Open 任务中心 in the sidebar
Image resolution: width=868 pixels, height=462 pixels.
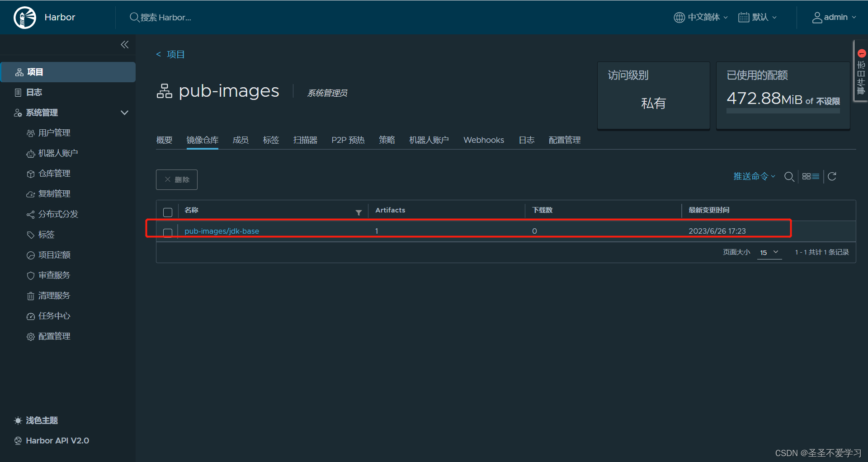point(54,316)
